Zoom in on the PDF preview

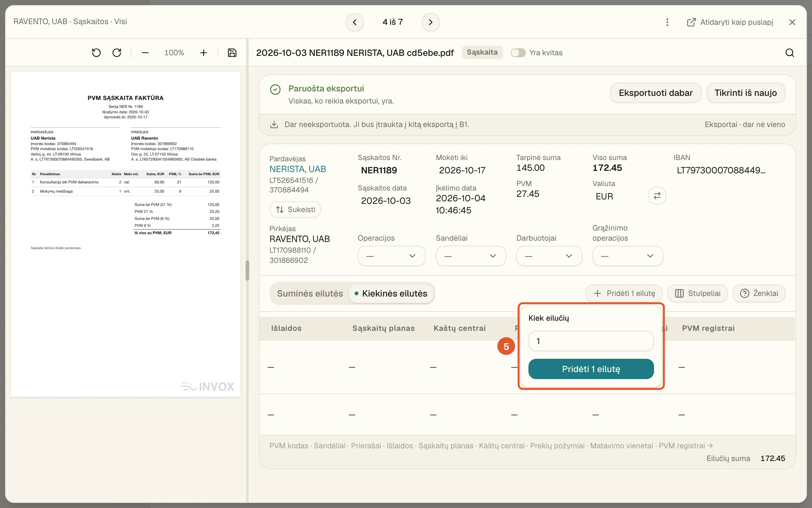point(203,53)
